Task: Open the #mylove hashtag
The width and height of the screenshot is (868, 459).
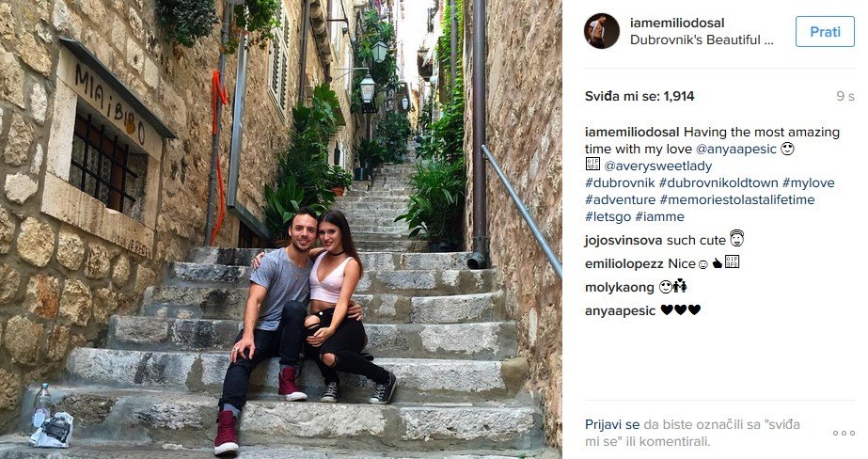Action: point(808,182)
